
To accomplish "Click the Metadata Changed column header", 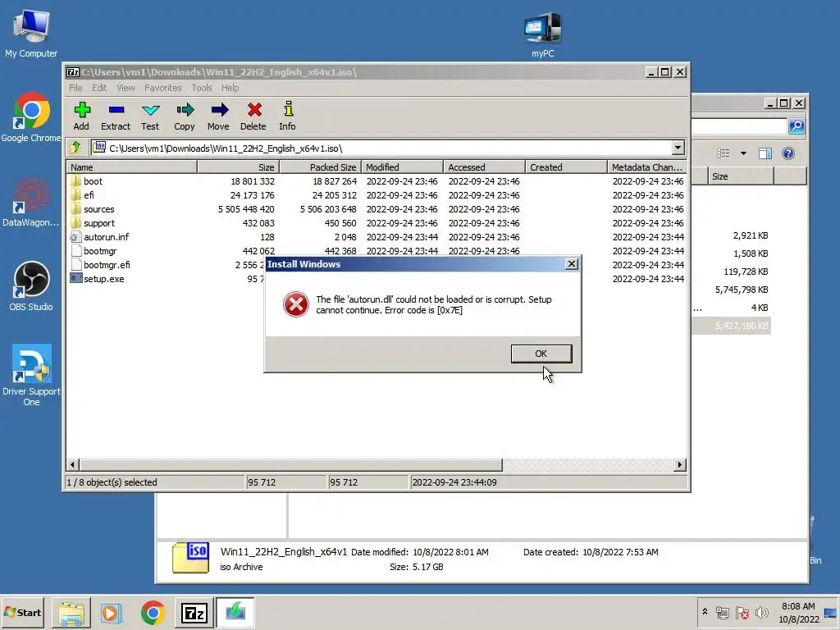I will point(647,167).
